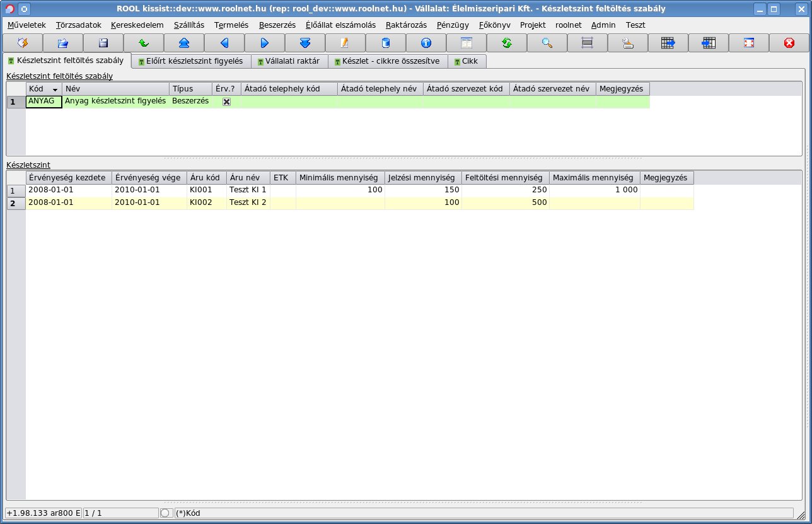Click the save floppy disk toolbar icon
The width and height of the screenshot is (812, 524).
pyautogui.click(x=103, y=43)
